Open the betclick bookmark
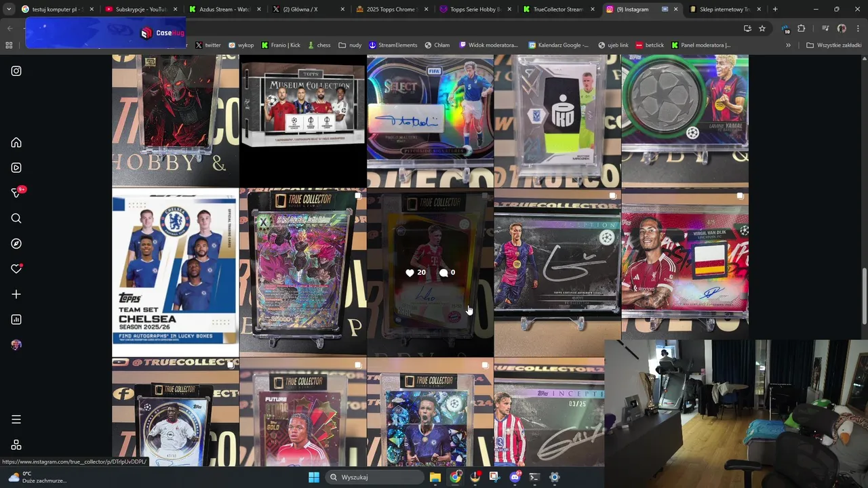This screenshot has height=488, width=868. point(650,45)
